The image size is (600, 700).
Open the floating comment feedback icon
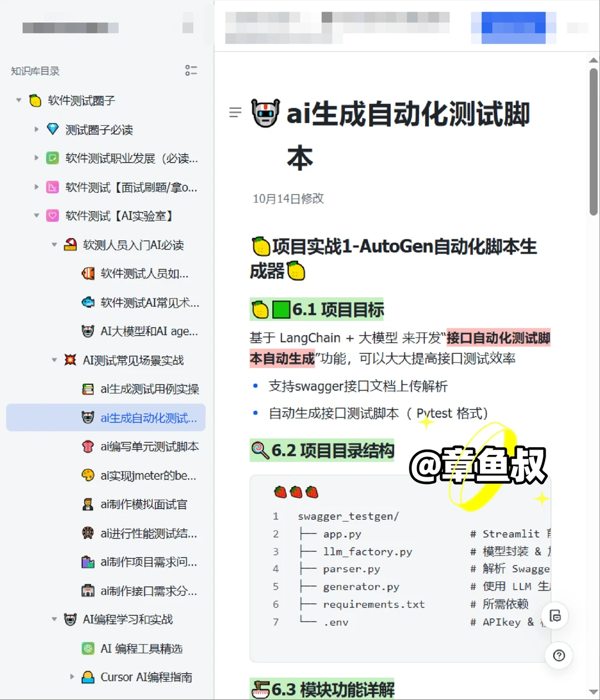point(555,615)
